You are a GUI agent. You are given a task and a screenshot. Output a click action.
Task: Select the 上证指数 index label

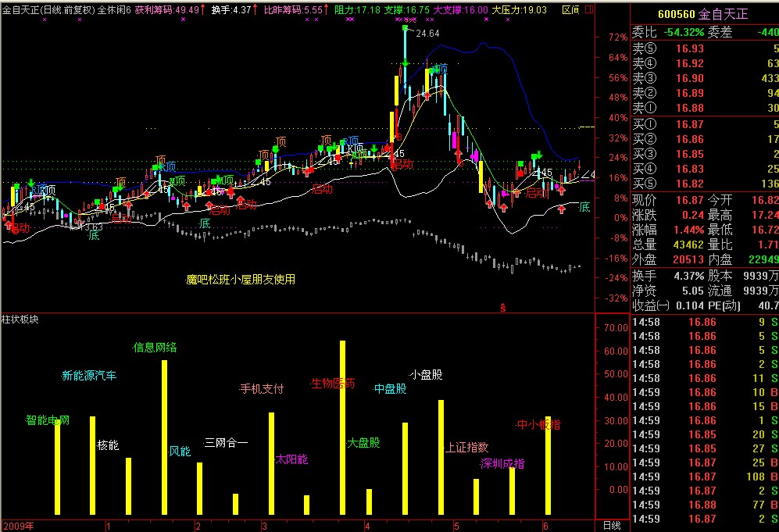[x=466, y=448]
